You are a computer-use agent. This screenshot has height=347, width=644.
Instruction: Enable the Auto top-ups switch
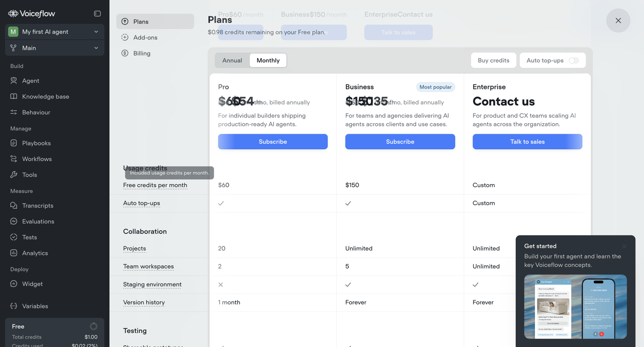574,61
